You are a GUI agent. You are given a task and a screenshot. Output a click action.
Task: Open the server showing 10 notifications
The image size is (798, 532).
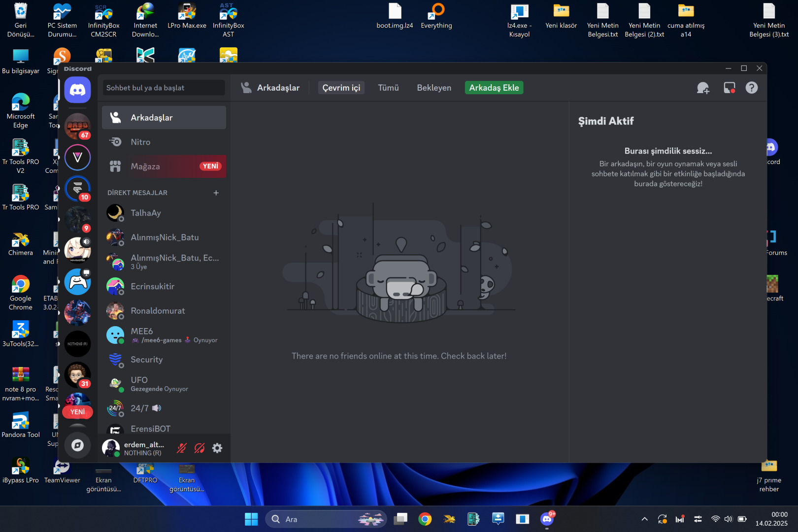point(77,189)
